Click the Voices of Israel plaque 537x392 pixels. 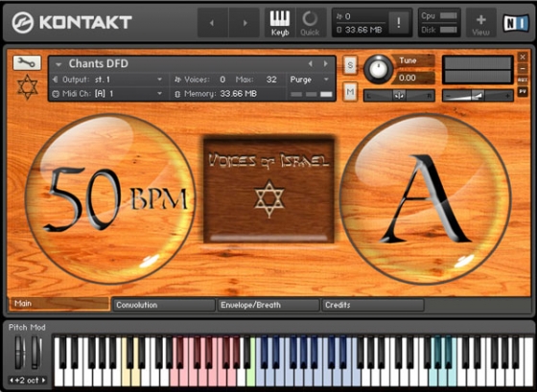tap(268, 191)
